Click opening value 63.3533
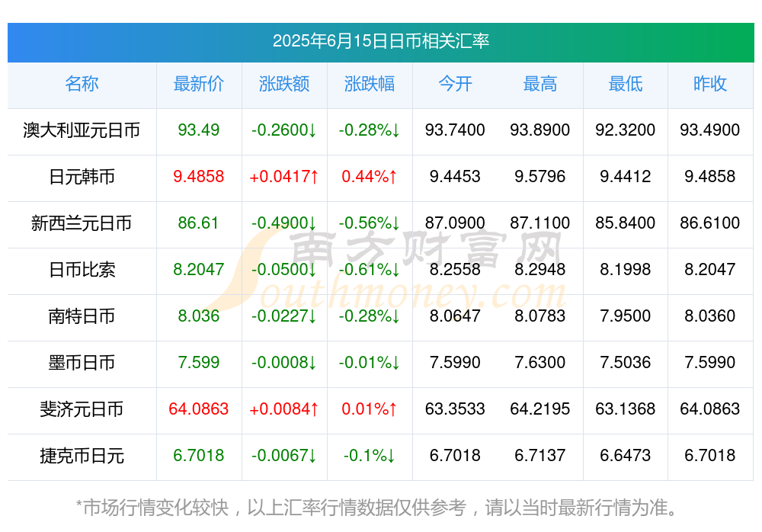This screenshot has width=762, height=532. pos(455,409)
